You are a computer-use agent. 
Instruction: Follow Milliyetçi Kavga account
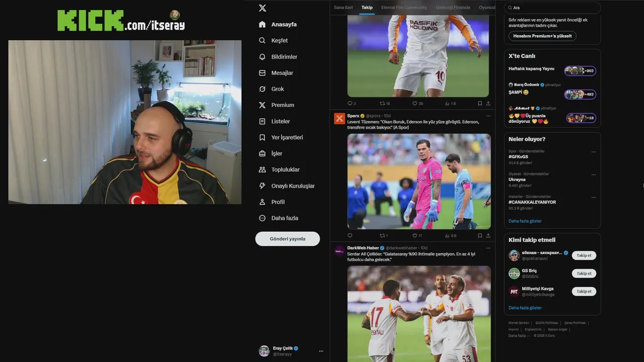click(x=584, y=292)
